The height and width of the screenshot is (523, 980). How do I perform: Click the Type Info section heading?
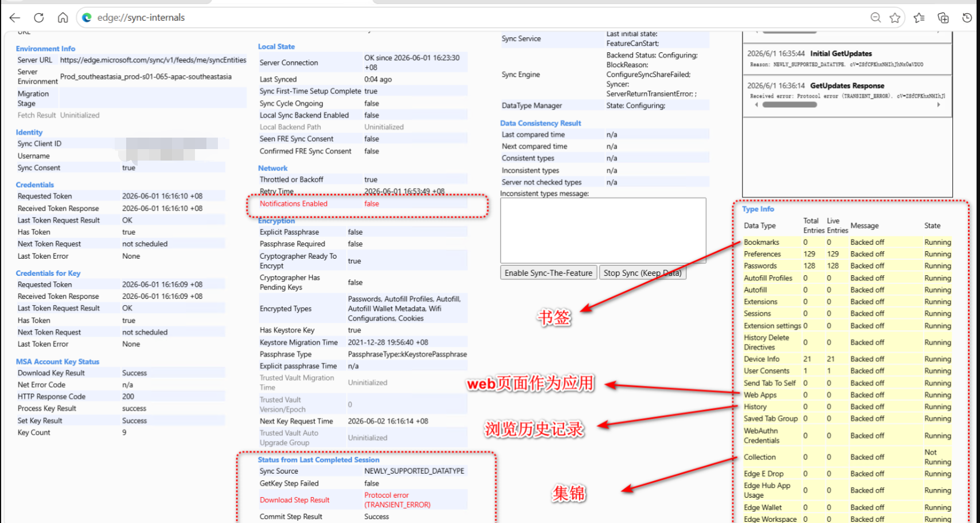click(x=758, y=209)
